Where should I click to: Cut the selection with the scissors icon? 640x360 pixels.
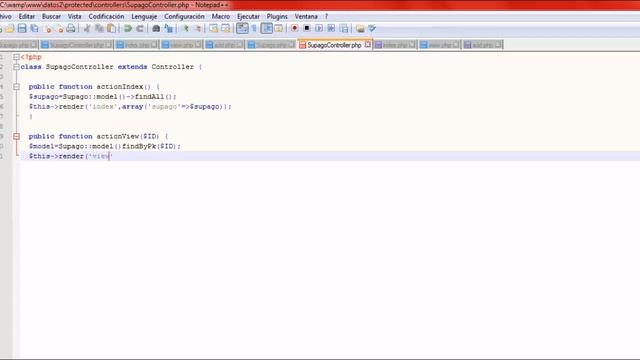[x=87, y=28]
